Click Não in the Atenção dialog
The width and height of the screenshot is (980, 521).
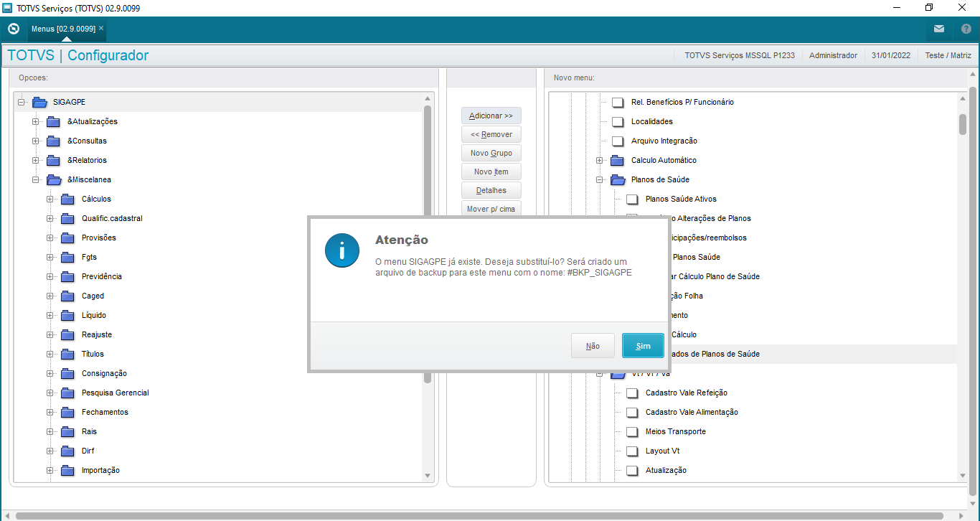(593, 346)
